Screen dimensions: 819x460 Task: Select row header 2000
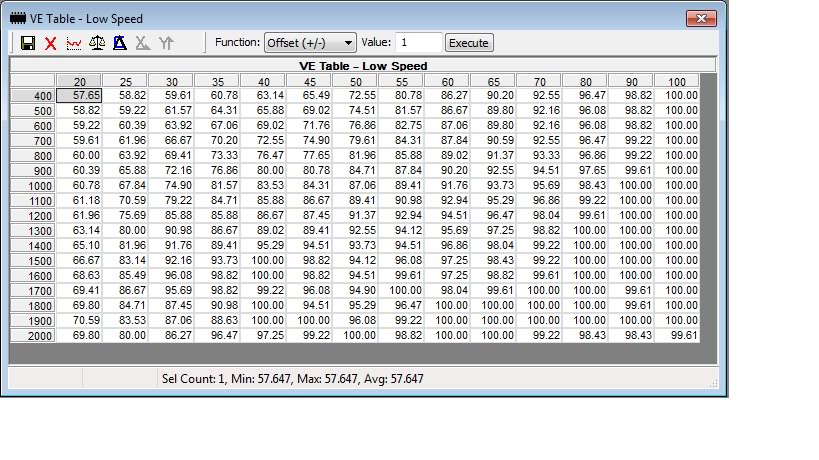tap(32, 336)
